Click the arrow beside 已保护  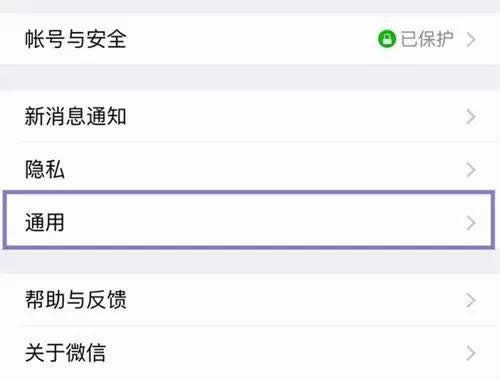point(471,40)
